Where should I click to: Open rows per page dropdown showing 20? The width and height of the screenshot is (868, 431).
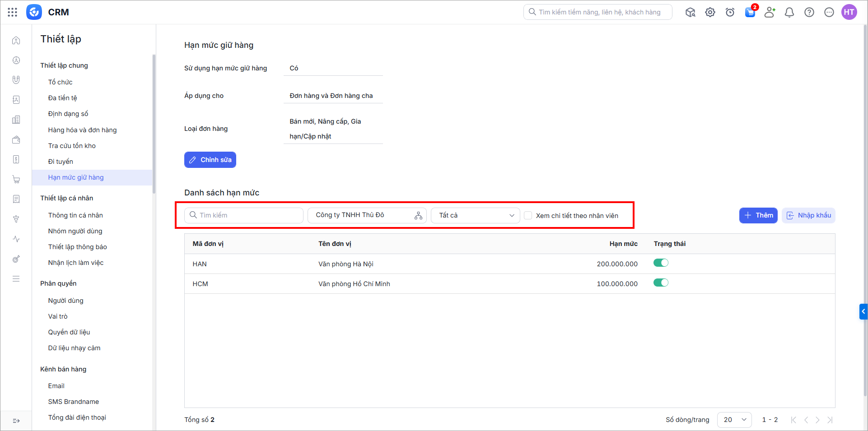(734, 420)
